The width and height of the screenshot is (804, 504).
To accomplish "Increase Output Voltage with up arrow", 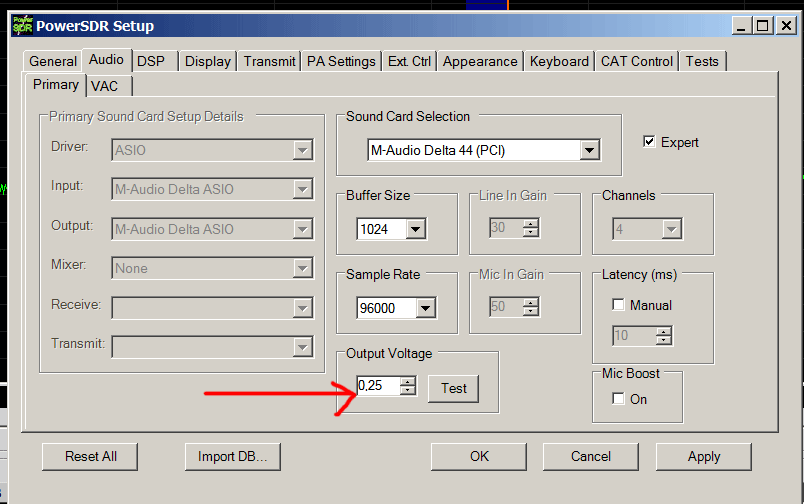I will coord(407,381).
